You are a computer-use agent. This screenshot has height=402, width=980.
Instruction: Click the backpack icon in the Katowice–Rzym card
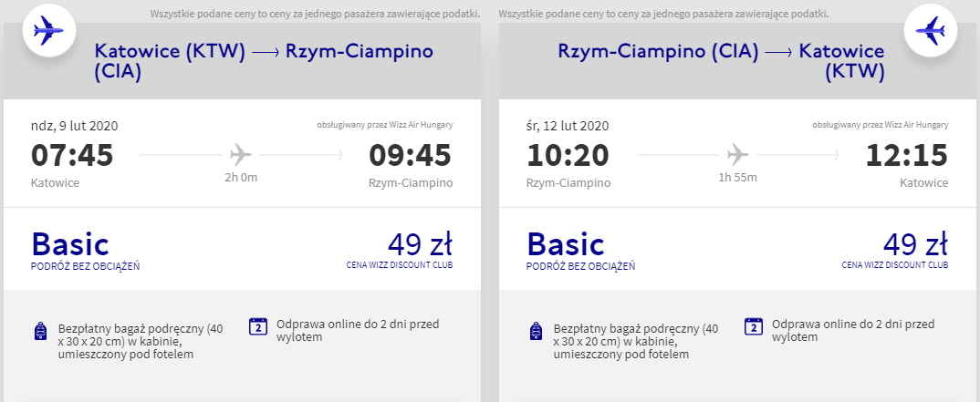[x=40, y=331]
